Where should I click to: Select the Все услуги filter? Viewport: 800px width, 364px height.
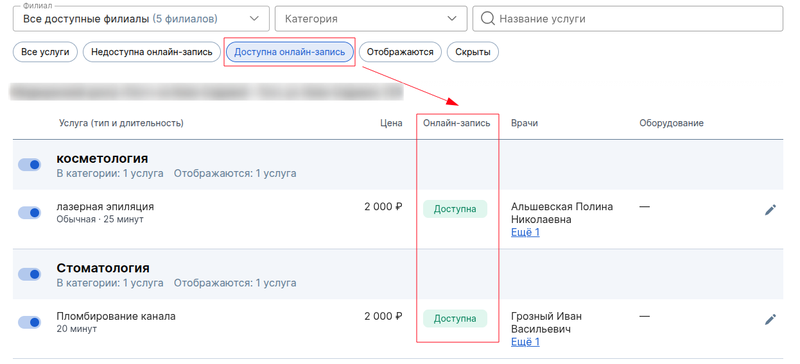[45, 52]
